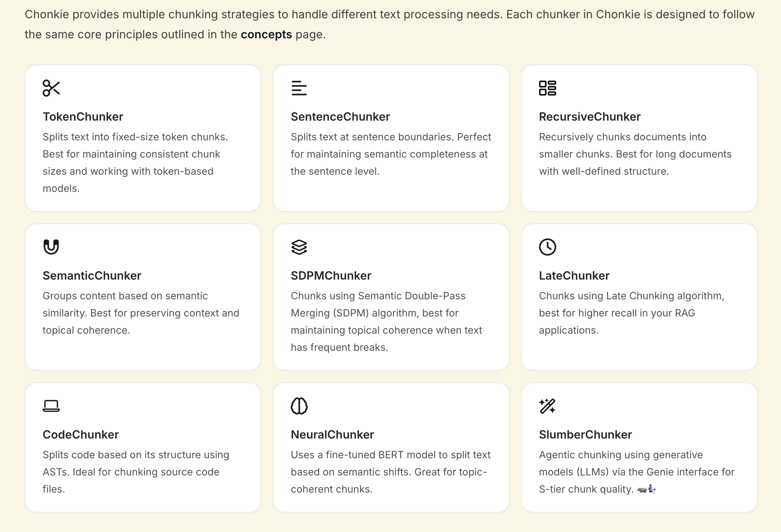Click the scissors icon on TokenChunker card
This screenshot has height=532, width=781.
pos(51,88)
